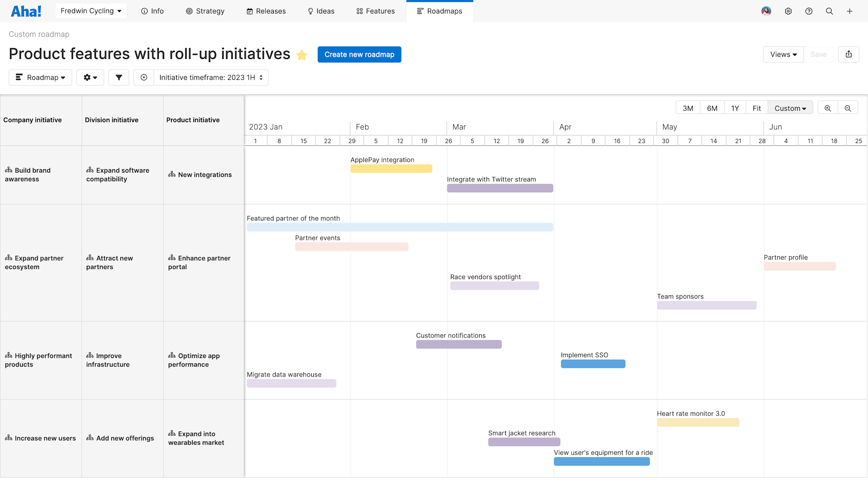Toggle the favorite star on this roadmap
The image size is (868, 488).
click(x=302, y=55)
